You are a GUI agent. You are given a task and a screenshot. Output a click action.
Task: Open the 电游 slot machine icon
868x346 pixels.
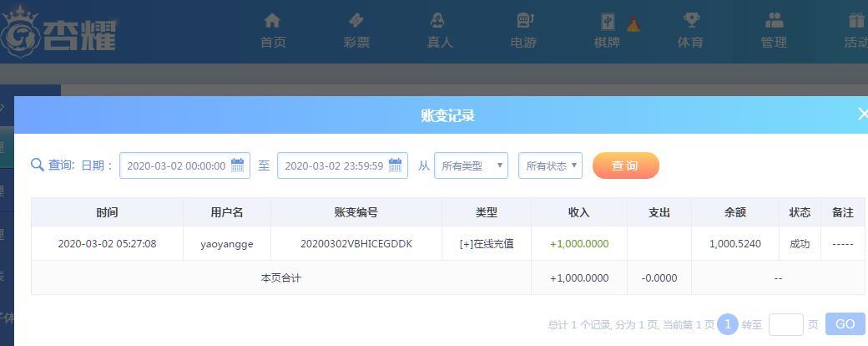[x=524, y=21]
